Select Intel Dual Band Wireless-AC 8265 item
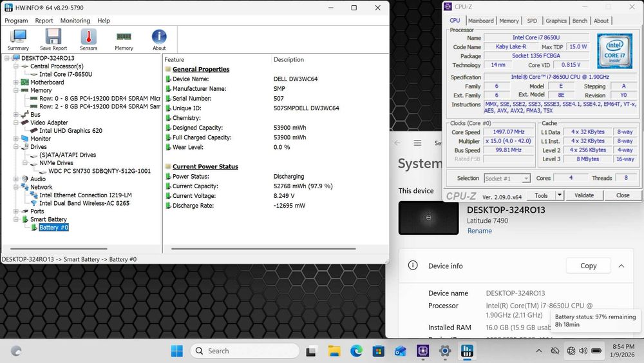 point(84,203)
